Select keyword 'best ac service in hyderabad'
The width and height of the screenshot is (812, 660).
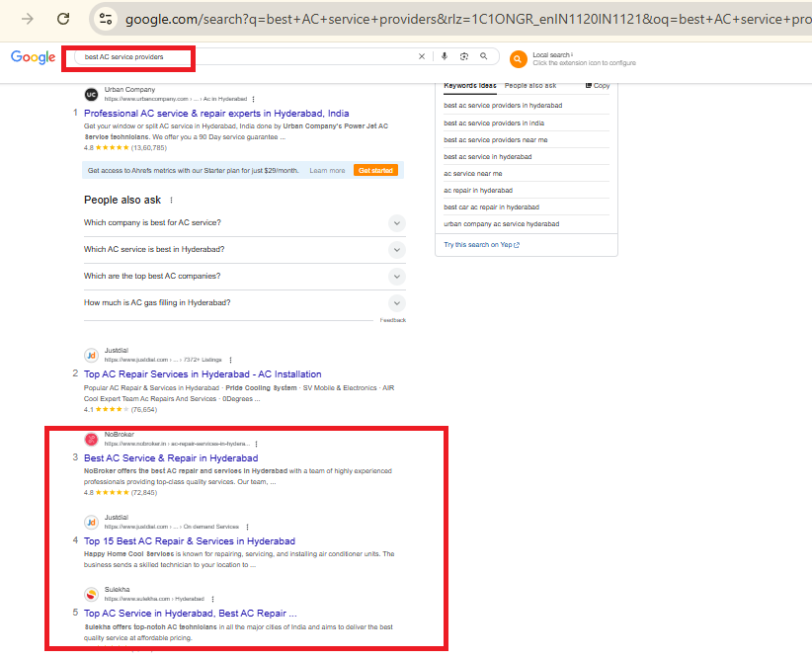point(488,157)
